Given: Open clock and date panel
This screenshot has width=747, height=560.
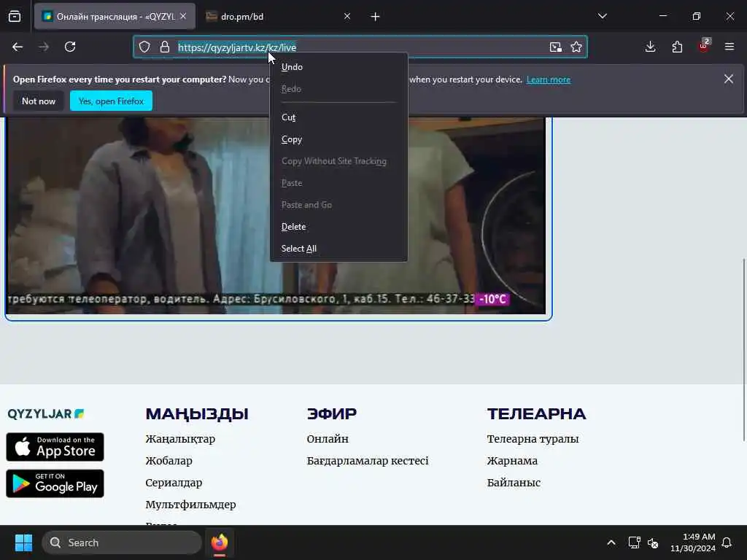Looking at the screenshot, I should tap(693, 542).
